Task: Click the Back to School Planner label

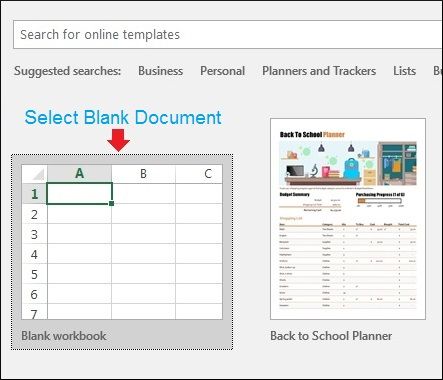Action: click(331, 336)
